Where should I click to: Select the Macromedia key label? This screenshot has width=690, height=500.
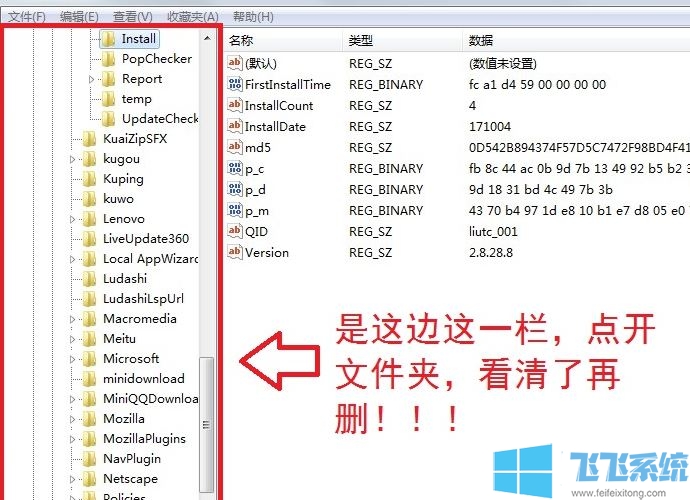tap(139, 319)
